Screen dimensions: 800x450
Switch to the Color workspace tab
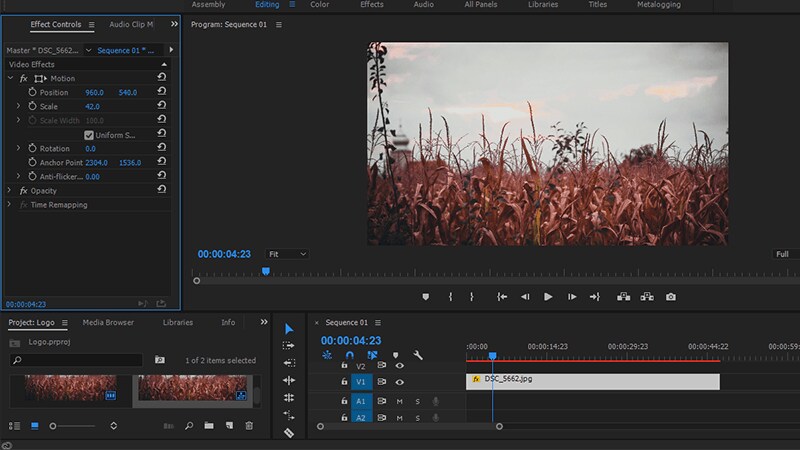coord(319,5)
